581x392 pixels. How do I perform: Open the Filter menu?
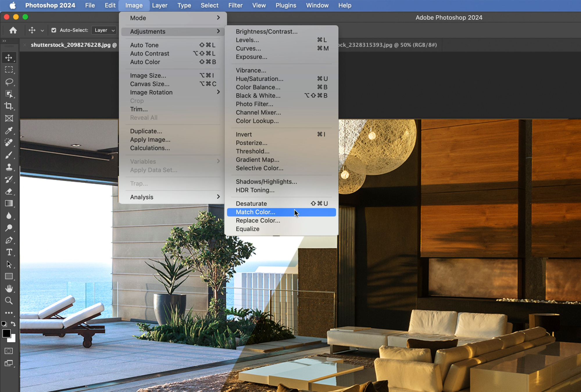235,6
